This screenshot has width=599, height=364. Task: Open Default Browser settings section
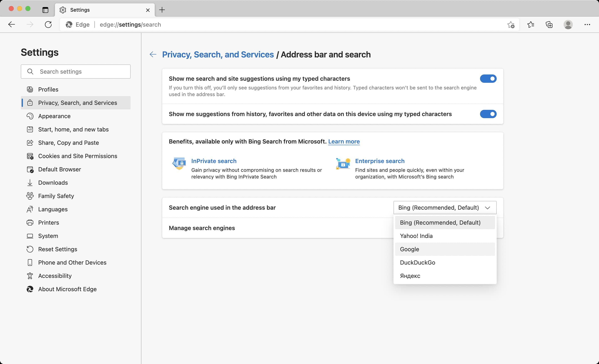76,169
